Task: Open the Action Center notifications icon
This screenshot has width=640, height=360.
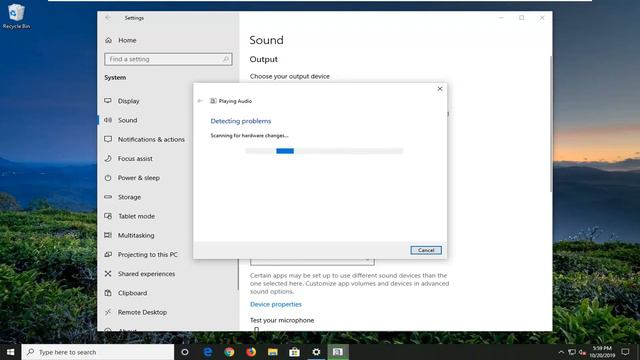Action: (x=625, y=352)
